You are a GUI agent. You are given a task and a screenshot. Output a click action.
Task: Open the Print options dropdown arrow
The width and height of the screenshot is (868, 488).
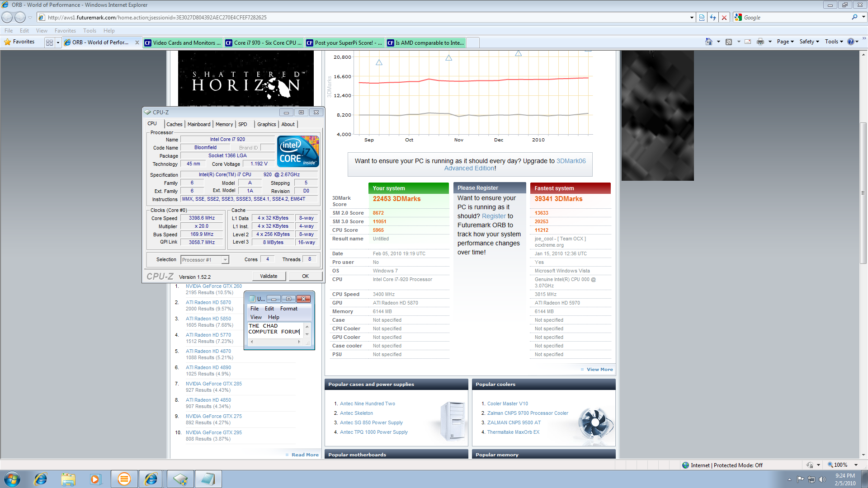[x=770, y=42]
